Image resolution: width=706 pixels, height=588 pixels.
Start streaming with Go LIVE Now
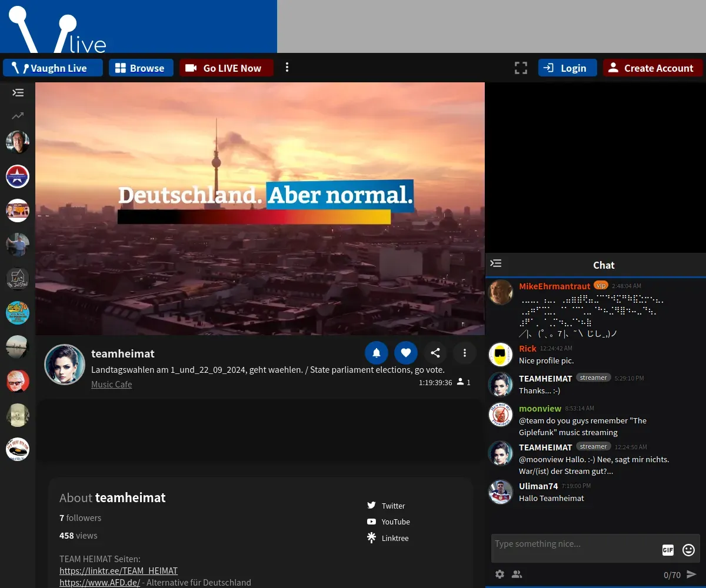227,68
